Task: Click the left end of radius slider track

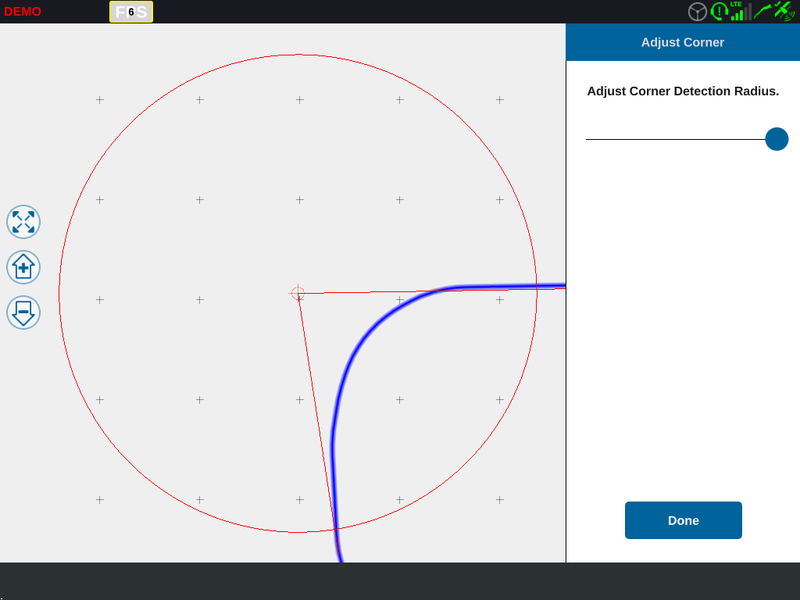Action: [x=589, y=139]
